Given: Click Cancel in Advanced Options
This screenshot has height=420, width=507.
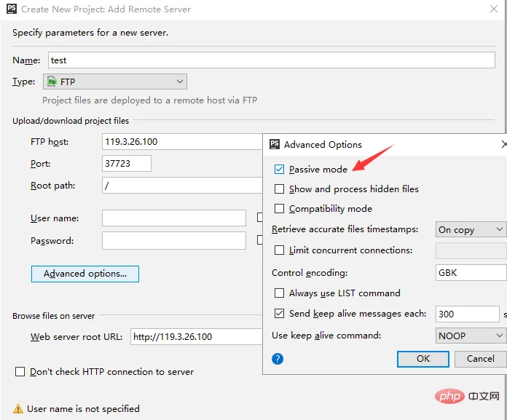Looking at the screenshot, I should [x=481, y=359].
